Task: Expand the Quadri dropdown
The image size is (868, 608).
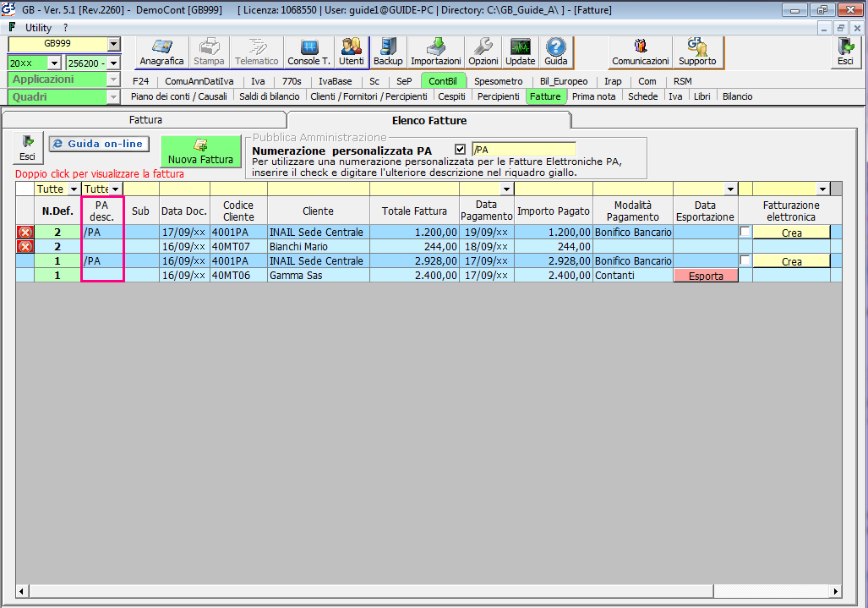Action: (x=113, y=97)
